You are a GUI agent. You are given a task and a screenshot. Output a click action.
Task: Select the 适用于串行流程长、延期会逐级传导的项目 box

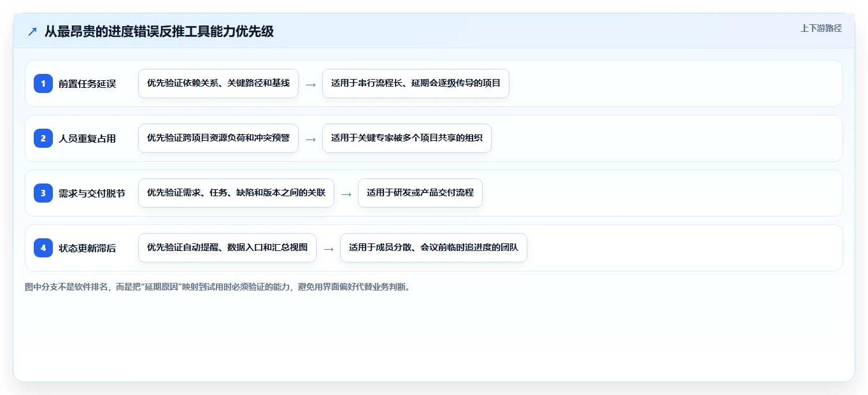[416, 83]
